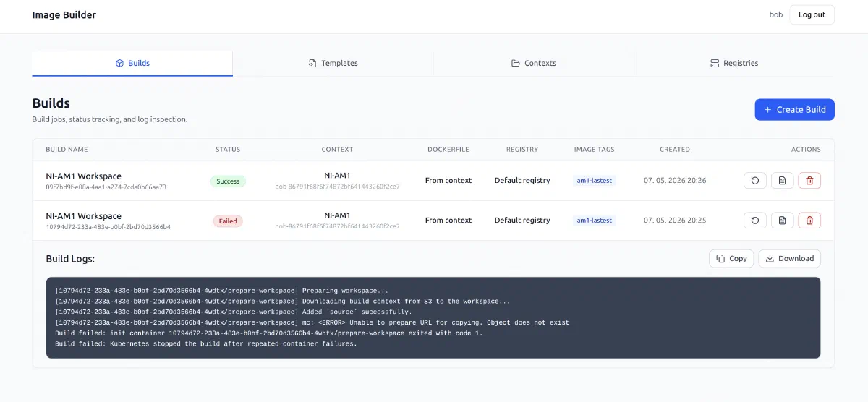Click From context in the Success row
Viewport: 868px width, 402px height.
(448, 181)
